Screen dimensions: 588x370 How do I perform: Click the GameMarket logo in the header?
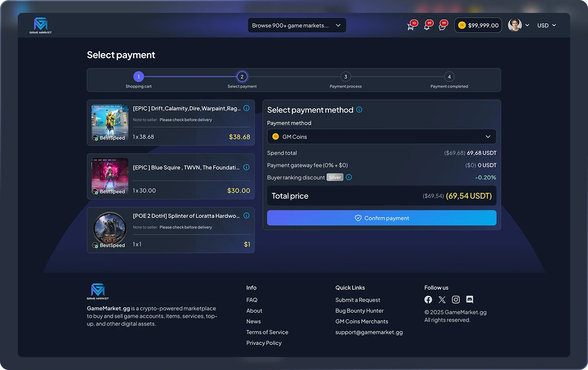point(39,25)
